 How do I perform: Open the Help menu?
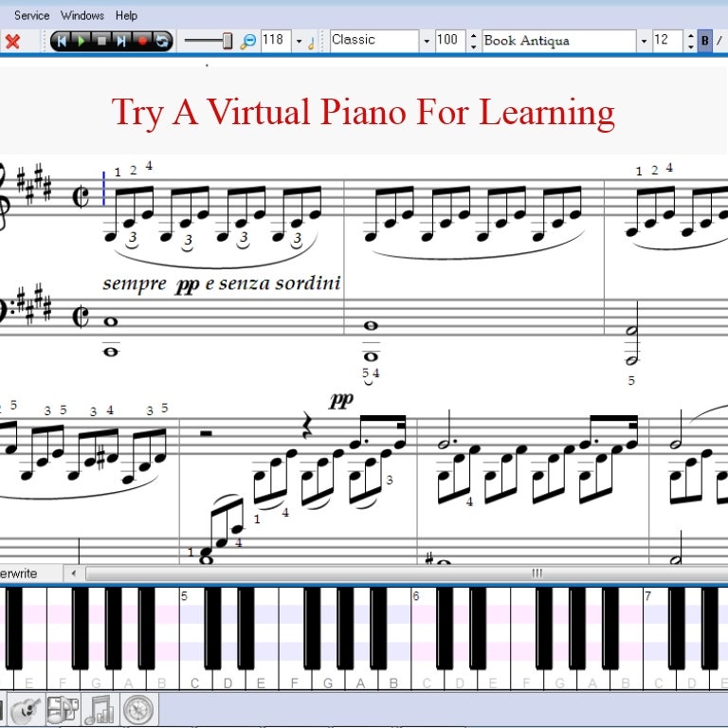tap(126, 15)
